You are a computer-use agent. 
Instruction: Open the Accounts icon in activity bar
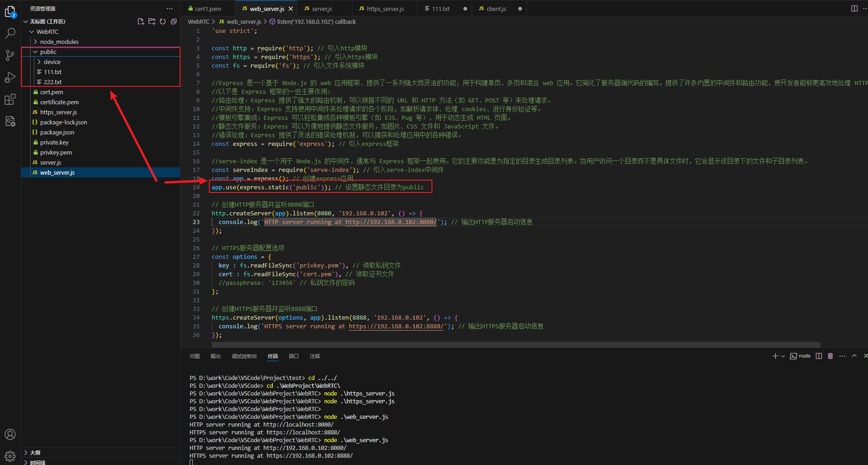pos(10,434)
